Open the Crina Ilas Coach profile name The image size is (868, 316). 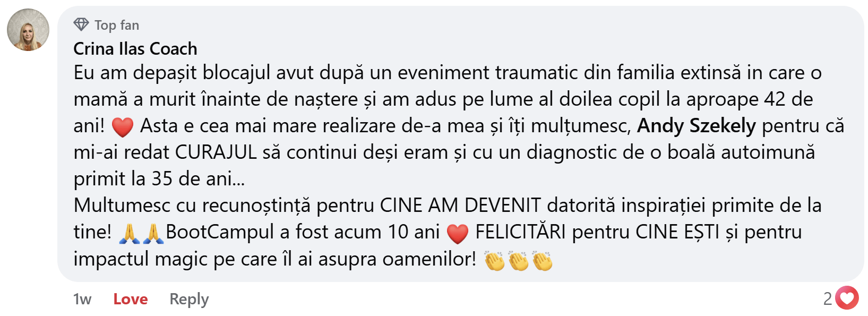tap(135, 49)
